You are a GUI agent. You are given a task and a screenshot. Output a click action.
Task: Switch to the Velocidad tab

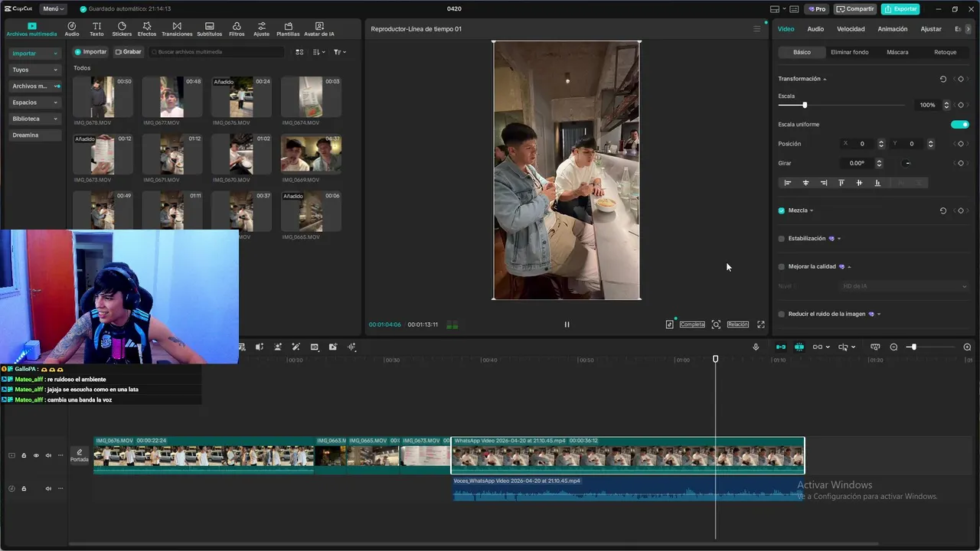pos(851,29)
